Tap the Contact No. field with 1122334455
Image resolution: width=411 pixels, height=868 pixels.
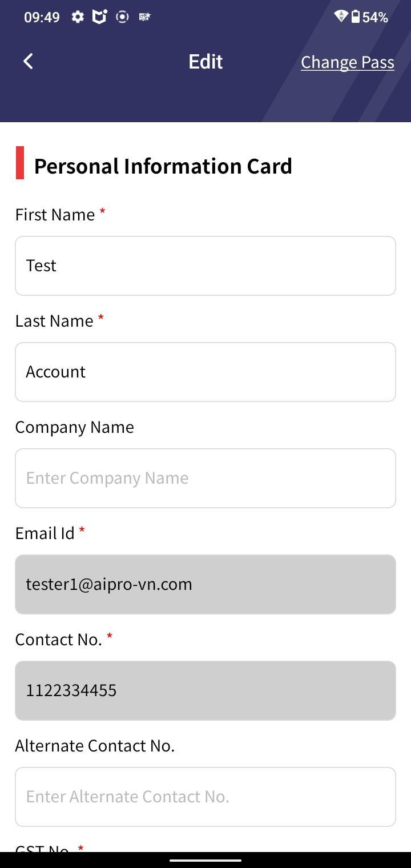tap(205, 690)
